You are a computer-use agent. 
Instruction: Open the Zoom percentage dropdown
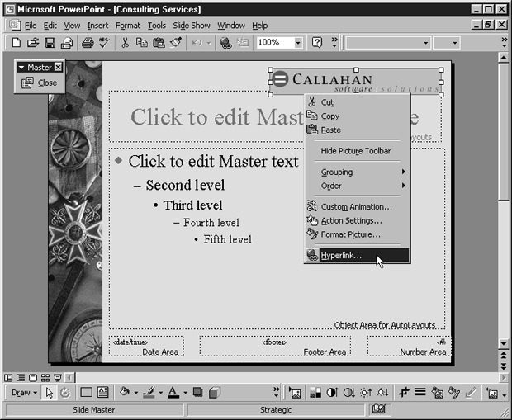298,42
